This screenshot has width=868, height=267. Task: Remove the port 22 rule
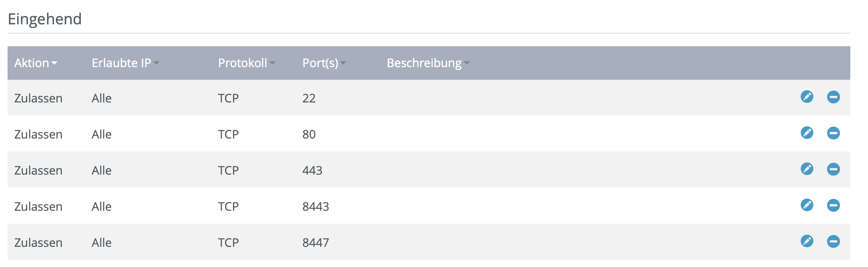click(x=833, y=97)
